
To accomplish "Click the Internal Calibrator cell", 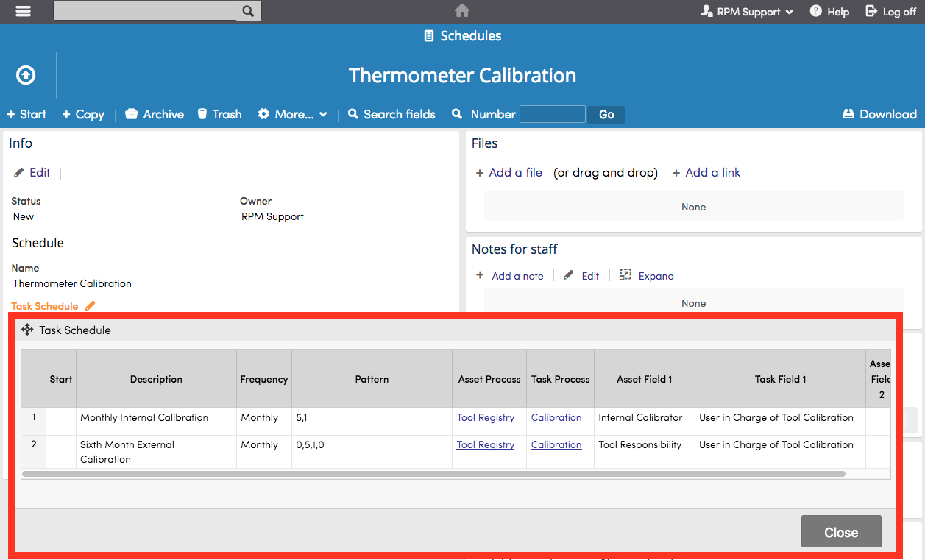I will click(x=645, y=422).
